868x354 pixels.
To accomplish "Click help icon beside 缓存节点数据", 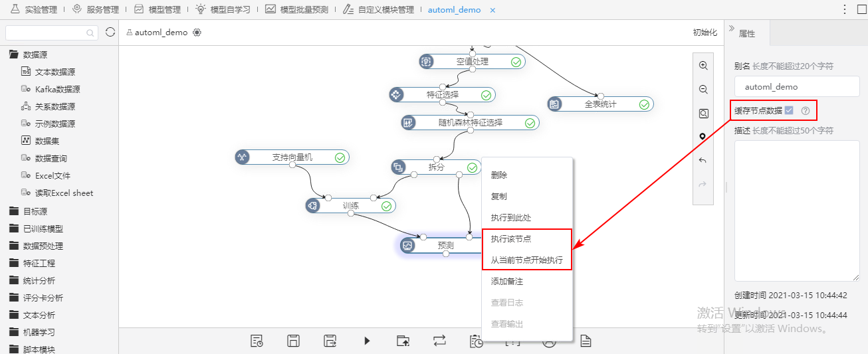I will [x=806, y=110].
